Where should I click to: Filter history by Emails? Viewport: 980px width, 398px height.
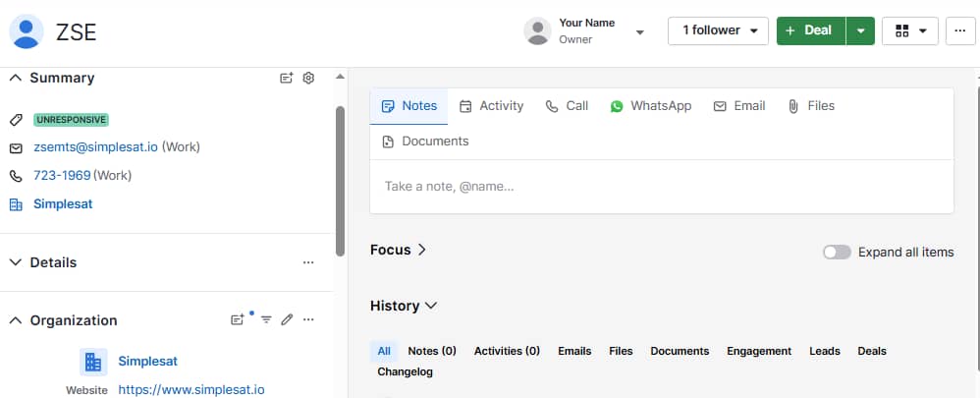point(574,351)
